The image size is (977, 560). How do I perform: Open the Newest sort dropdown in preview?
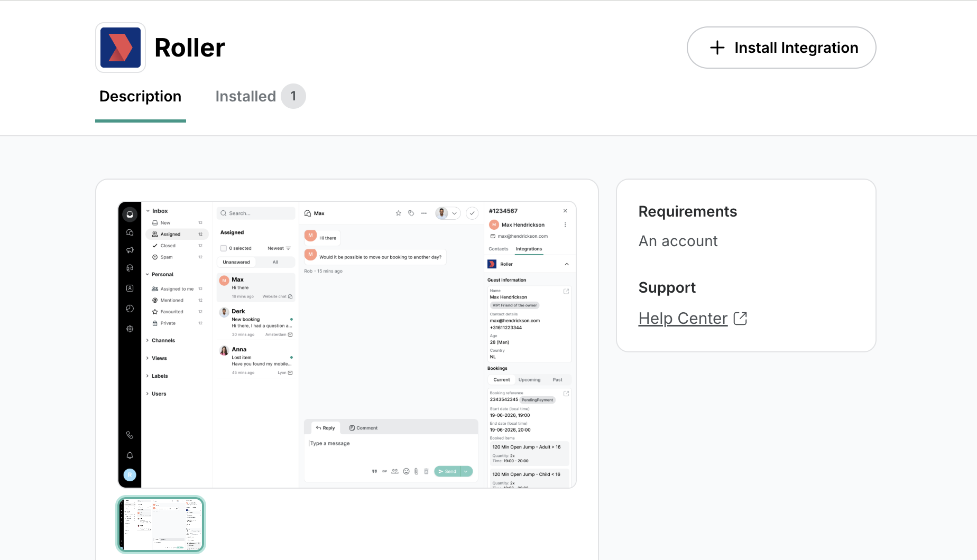point(279,248)
